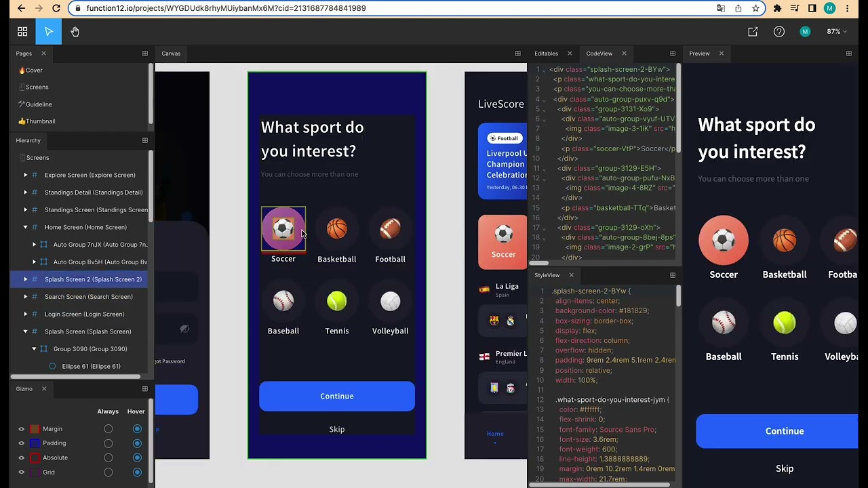The height and width of the screenshot is (488, 868).
Task: Open the Cover page
Action: point(31,70)
